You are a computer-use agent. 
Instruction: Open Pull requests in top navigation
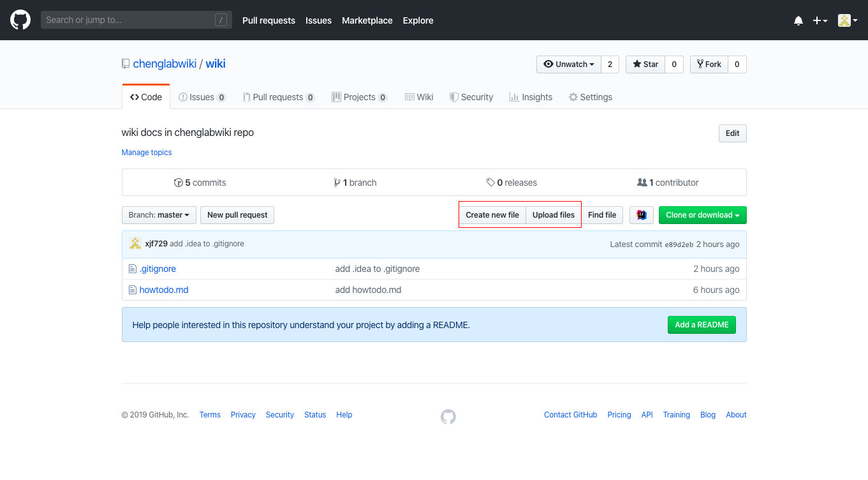click(x=268, y=20)
